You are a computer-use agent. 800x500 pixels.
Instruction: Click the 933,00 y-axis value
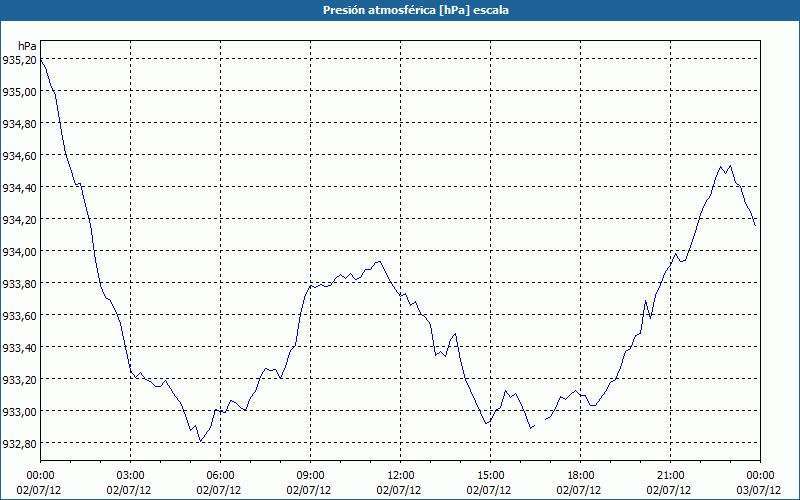click(x=19, y=412)
